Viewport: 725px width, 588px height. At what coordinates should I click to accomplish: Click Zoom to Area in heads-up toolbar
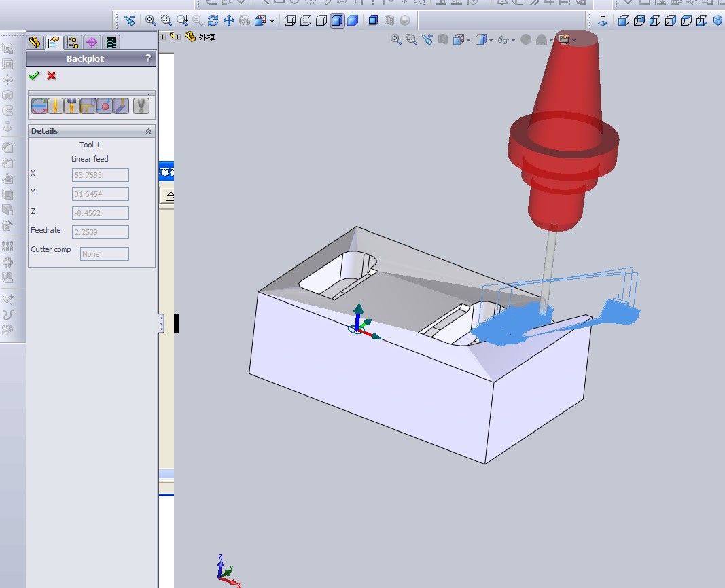(x=412, y=40)
